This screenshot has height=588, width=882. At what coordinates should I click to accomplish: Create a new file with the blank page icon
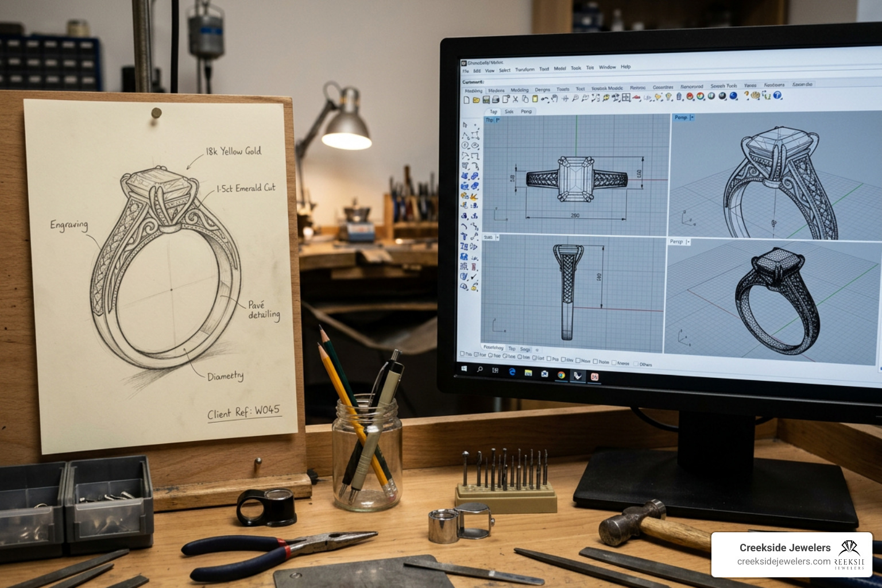(467, 100)
